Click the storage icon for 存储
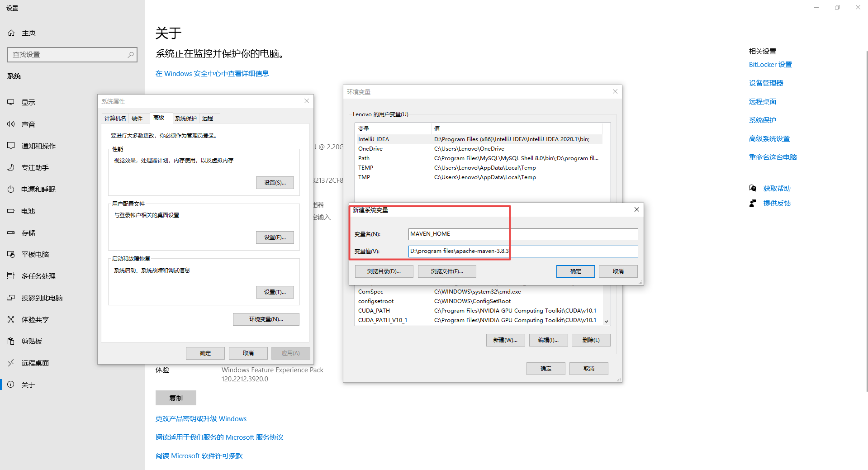This screenshot has height=470, width=868. click(11, 233)
